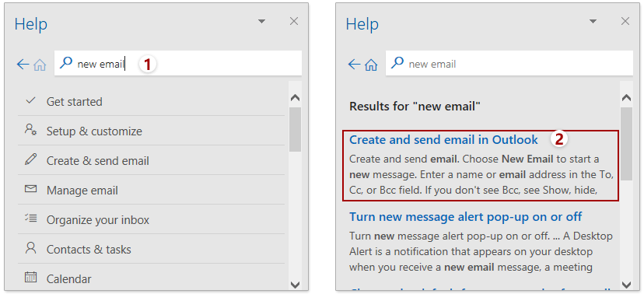Click scrollbar thumb in left Help pane
The height and width of the screenshot is (294, 644).
[x=295, y=129]
